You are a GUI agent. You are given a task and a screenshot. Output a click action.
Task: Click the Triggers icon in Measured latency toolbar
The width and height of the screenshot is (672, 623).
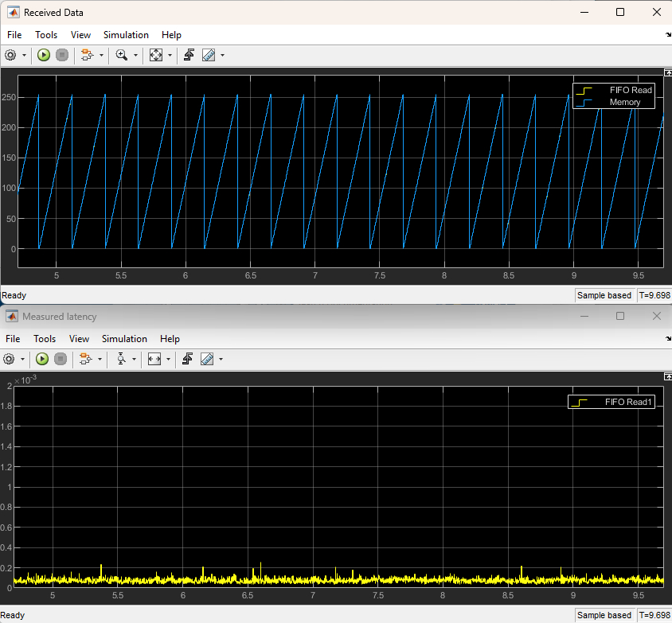click(188, 360)
